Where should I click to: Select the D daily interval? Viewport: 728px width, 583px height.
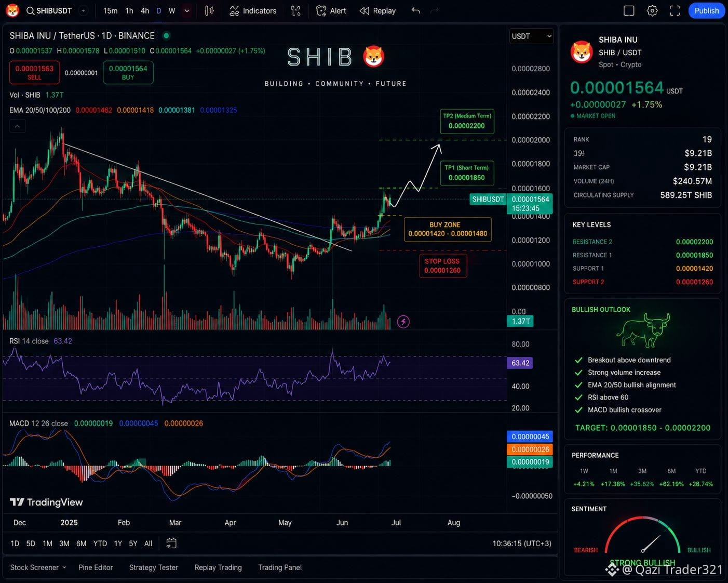point(159,11)
